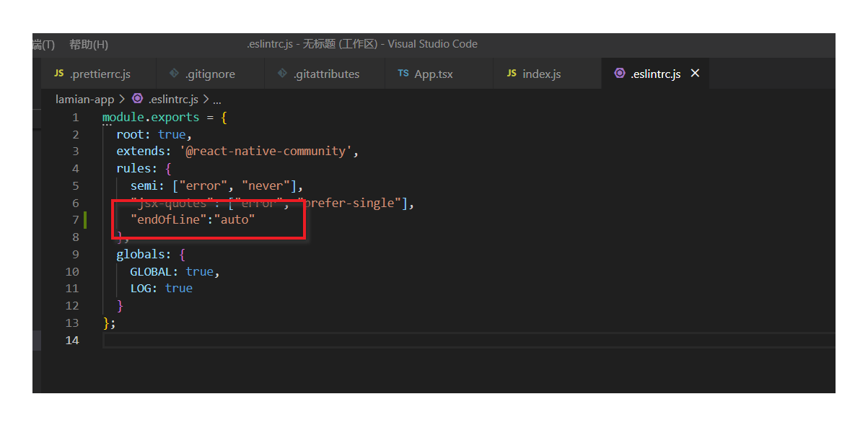Click on 'GLOBAL: true,' line
The height and width of the screenshot is (425, 868).
click(175, 271)
